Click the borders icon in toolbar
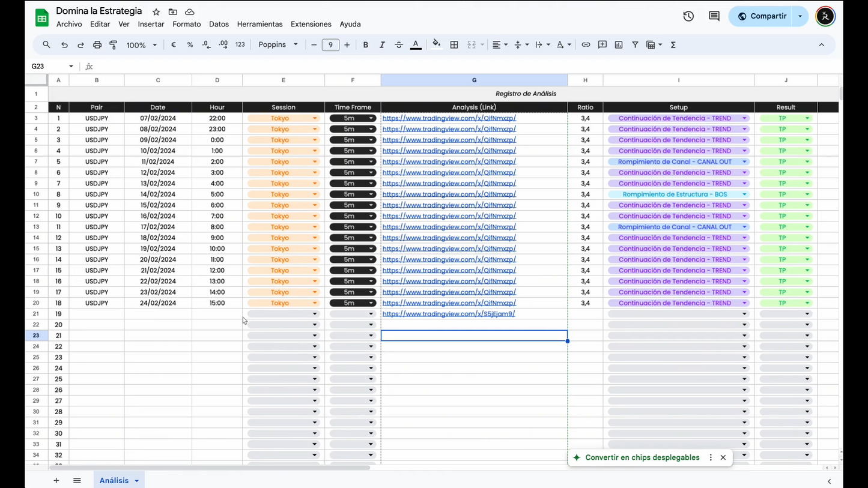This screenshot has height=488, width=868. [454, 45]
